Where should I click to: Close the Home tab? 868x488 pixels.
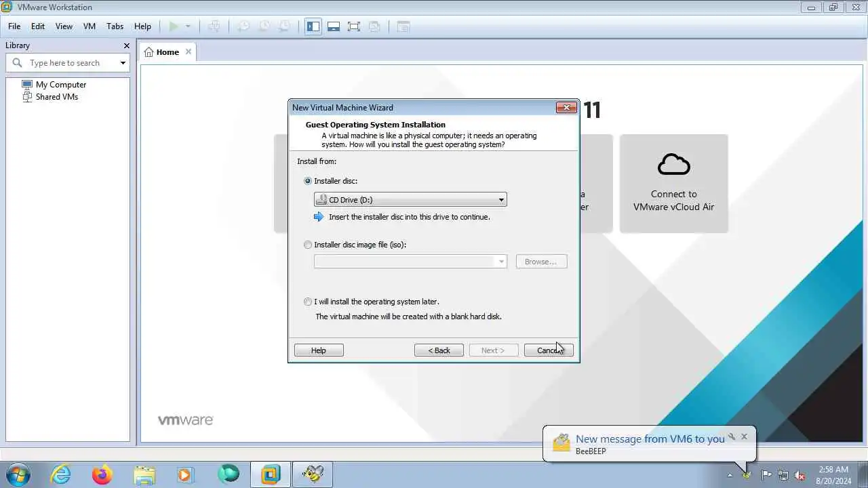[189, 52]
